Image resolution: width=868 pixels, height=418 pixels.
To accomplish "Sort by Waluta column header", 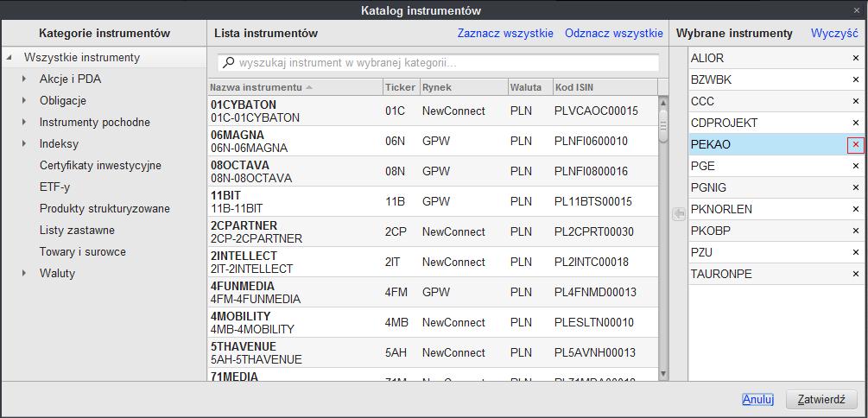I will [530, 87].
